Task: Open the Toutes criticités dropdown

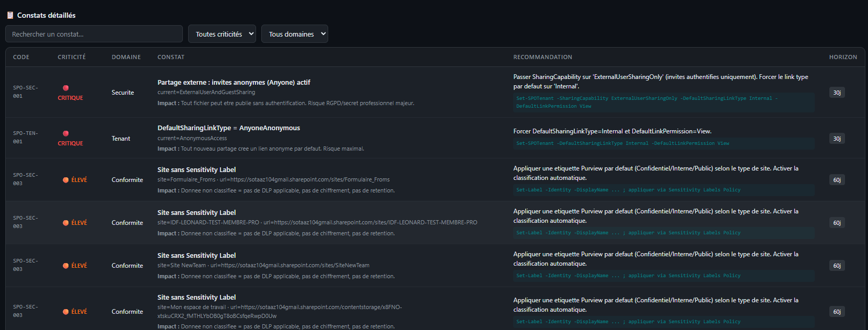Action: (x=222, y=34)
